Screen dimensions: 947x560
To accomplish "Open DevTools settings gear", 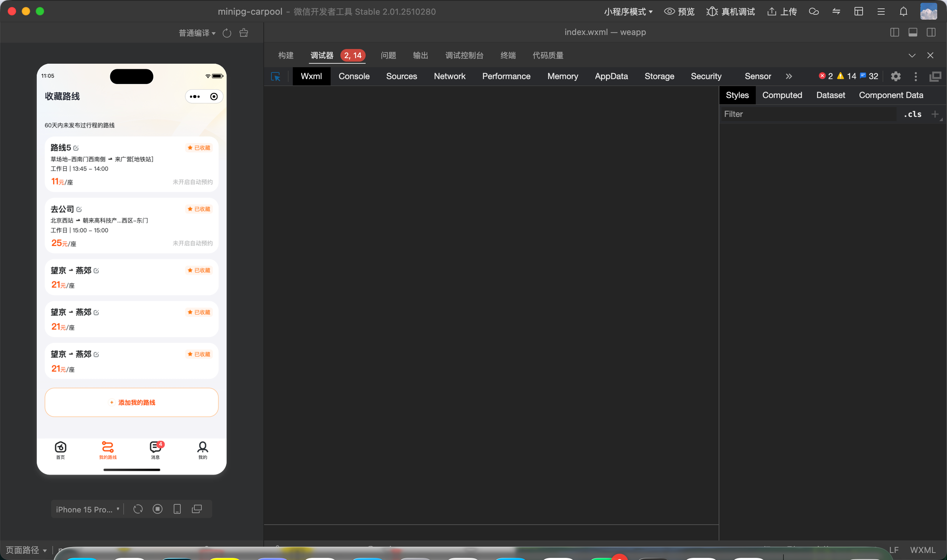I will 896,77.
